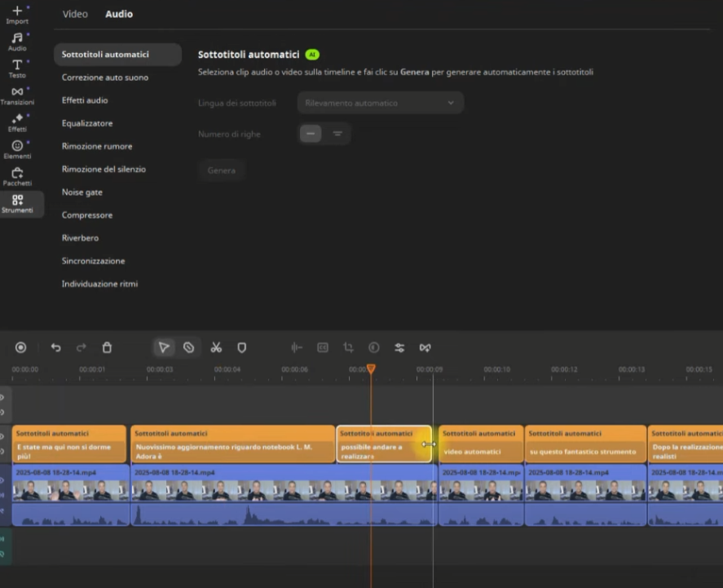This screenshot has height=588, width=723.
Task: Click the CC subtitles toolbar icon
Action: [323, 347]
